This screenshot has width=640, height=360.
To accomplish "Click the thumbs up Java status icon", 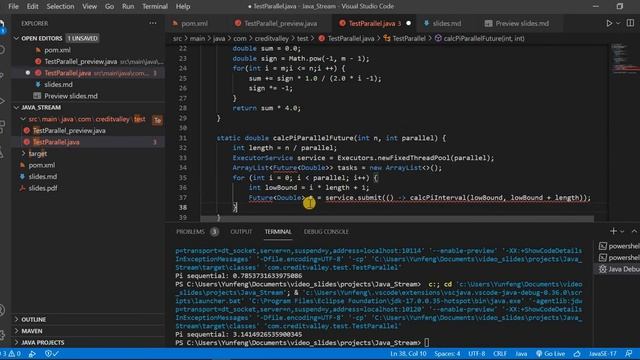I will 577,354.
